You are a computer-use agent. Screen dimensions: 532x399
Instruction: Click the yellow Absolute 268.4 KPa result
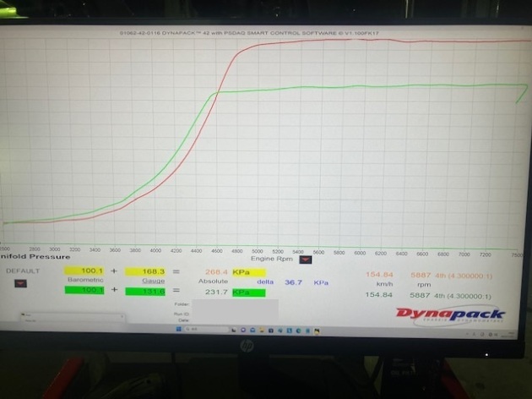(x=230, y=272)
